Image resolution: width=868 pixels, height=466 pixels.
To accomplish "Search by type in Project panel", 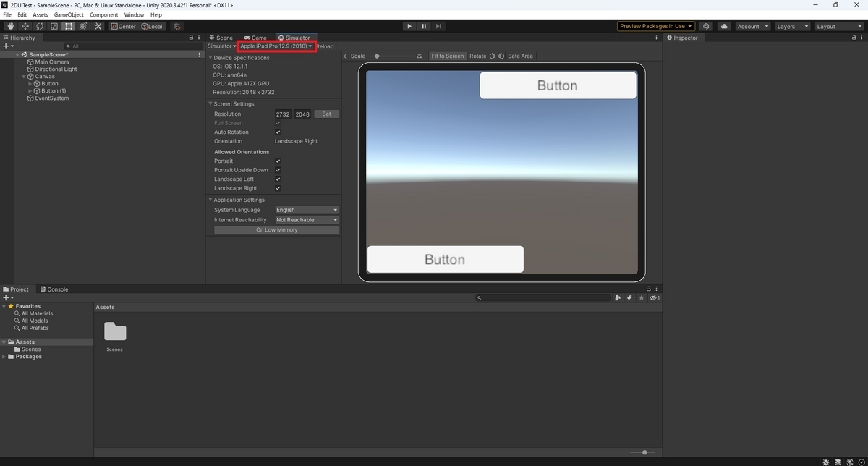I will pyautogui.click(x=618, y=297).
